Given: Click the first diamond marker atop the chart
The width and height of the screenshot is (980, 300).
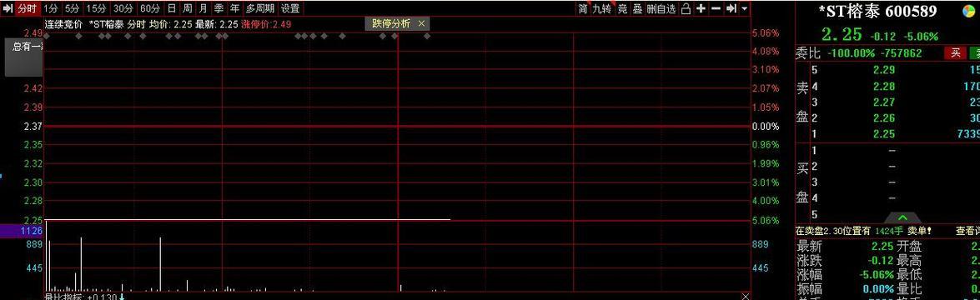Looking at the screenshot, I should (x=46, y=37).
